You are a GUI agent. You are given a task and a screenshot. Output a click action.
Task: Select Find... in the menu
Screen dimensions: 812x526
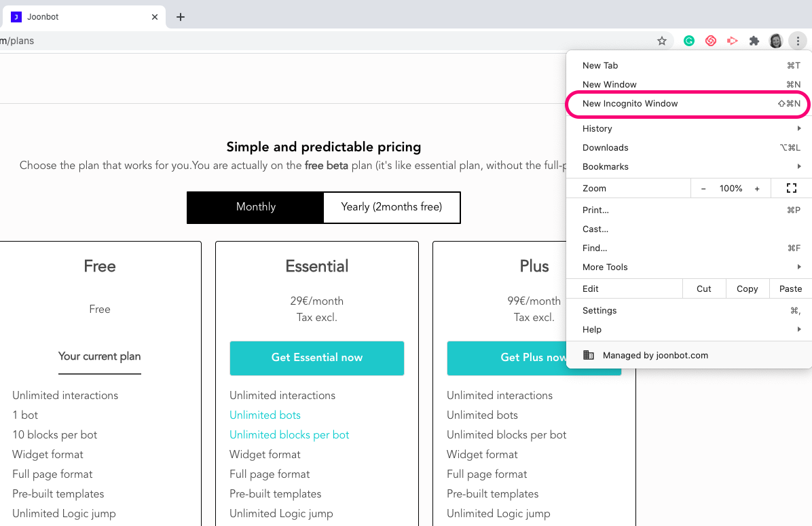click(x=688, y=248)
